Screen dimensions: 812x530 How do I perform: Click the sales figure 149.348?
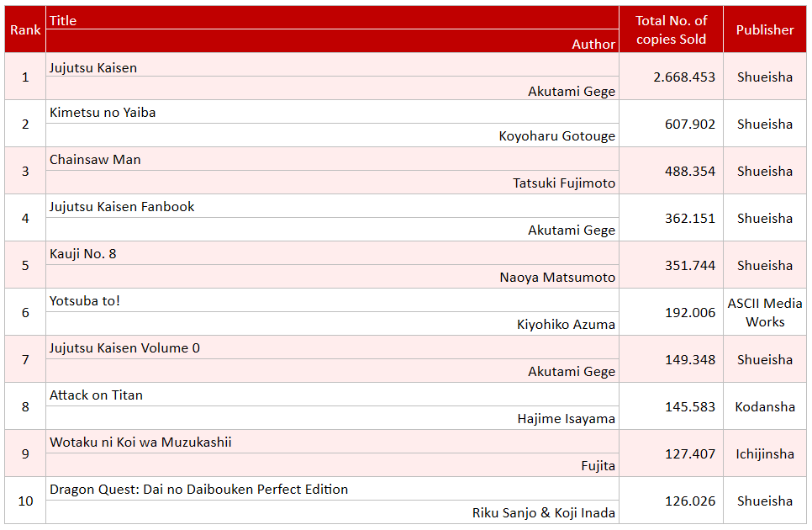(x=690, y=360)
